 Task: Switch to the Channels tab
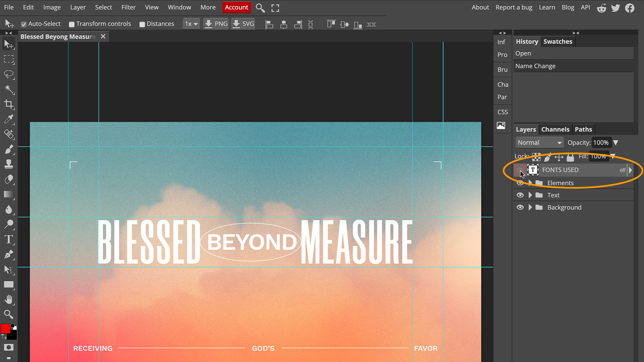[555, 129]
